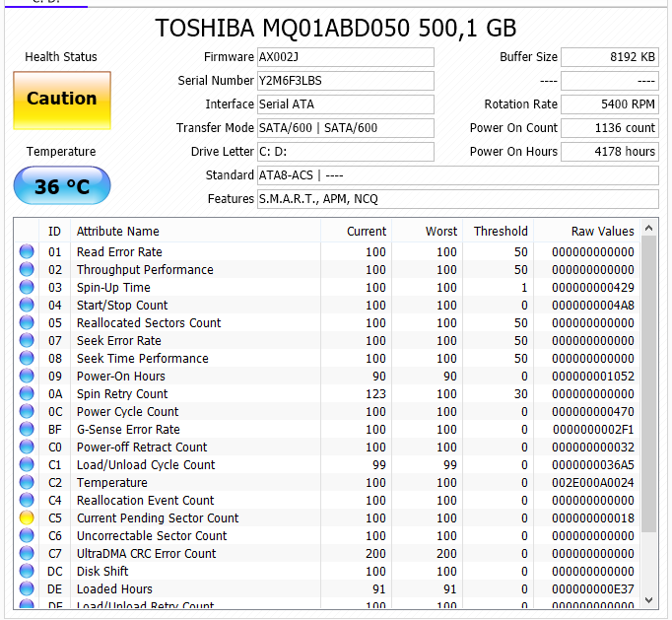Click the status icon for Loaded Hours
Viewport: 672px width, 620px height.
coord(27,589)
